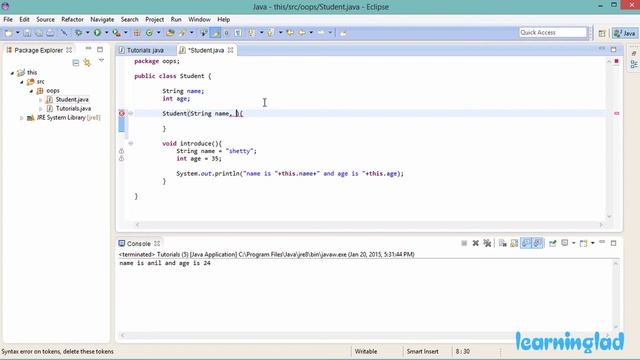The height and width of the screenshot is (360, 640).
Task: Open the New file dropdown arrow
Action: 18,33
